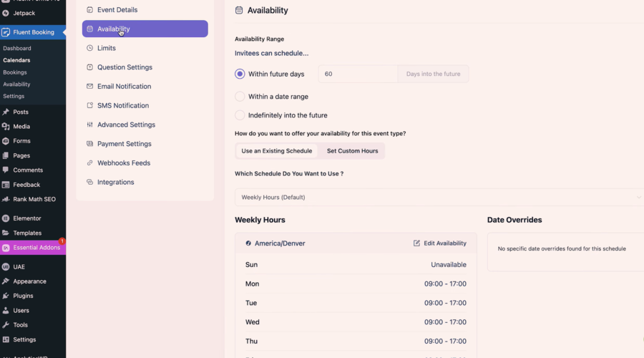This screenshot has height=358, width=644.
Task: Click the days into the future number field
Action: pos(358,74)
